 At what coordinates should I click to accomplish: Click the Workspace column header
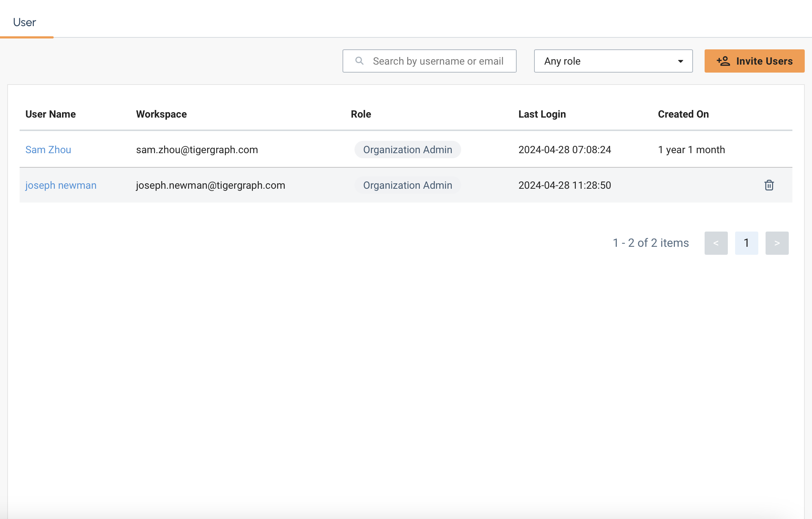tap(161, 114)
